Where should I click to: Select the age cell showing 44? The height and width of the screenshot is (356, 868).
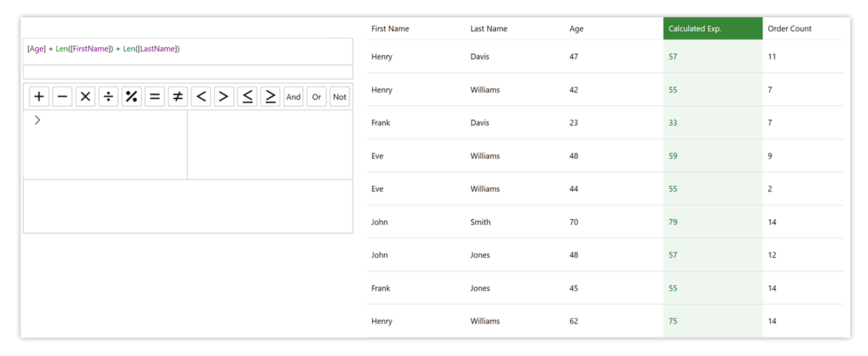573,189
